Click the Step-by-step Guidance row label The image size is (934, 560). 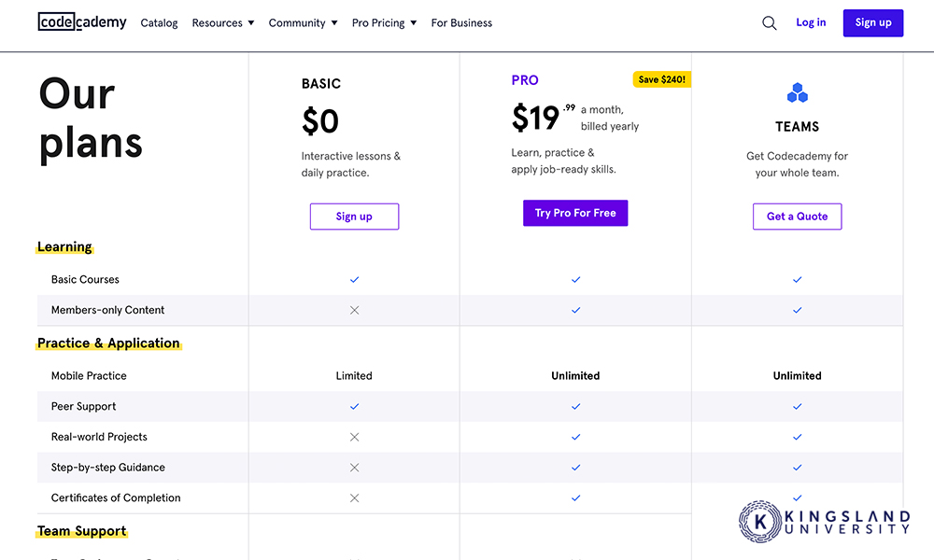(107, 468)
